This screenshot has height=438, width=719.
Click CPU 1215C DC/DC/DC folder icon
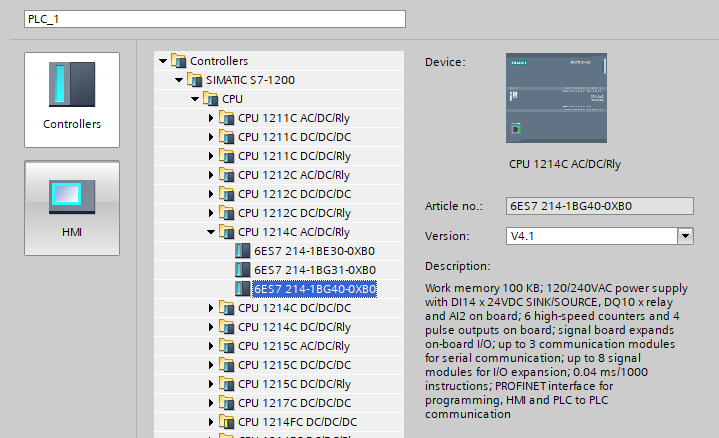click(227, 365)
